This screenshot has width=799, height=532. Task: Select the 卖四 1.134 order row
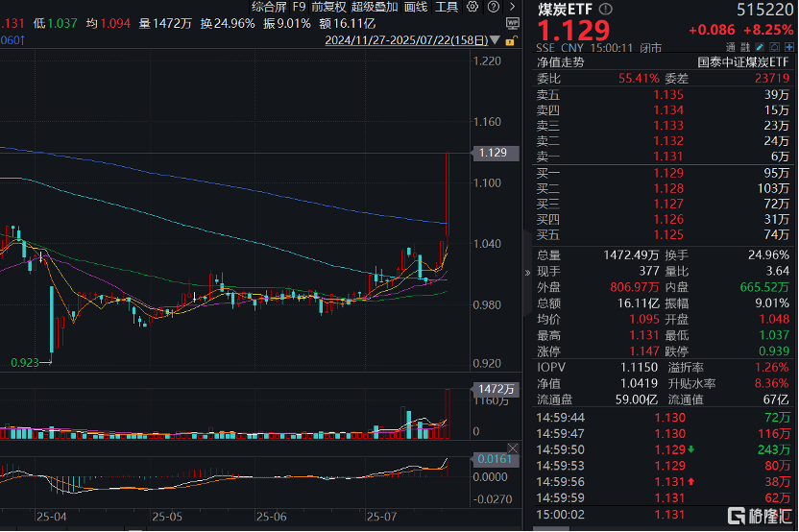click(663, 110)
